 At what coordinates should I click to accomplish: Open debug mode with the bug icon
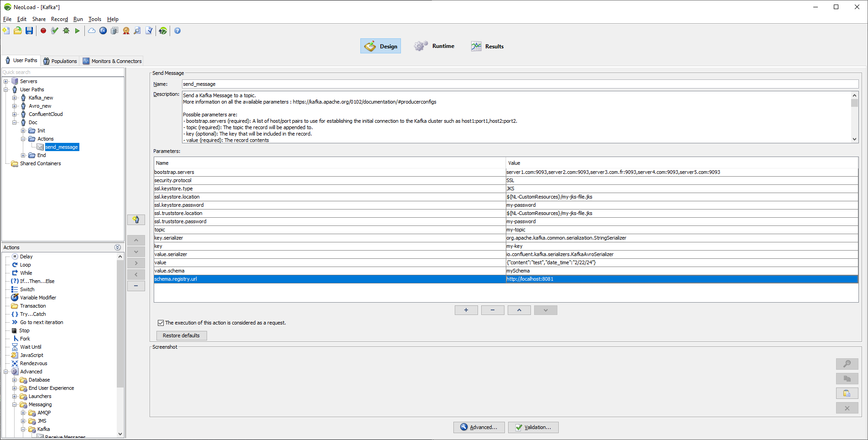(66, 31)
